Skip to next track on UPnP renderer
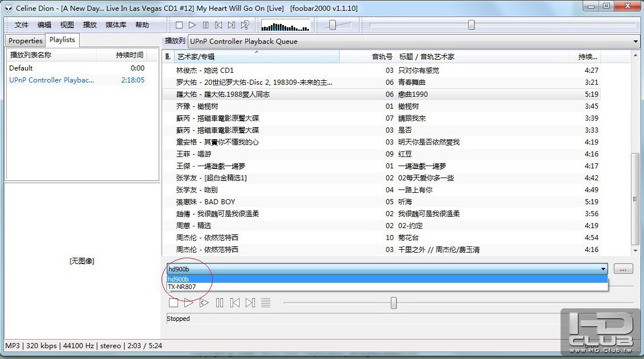The image size is (644, 359). [250, 303]
